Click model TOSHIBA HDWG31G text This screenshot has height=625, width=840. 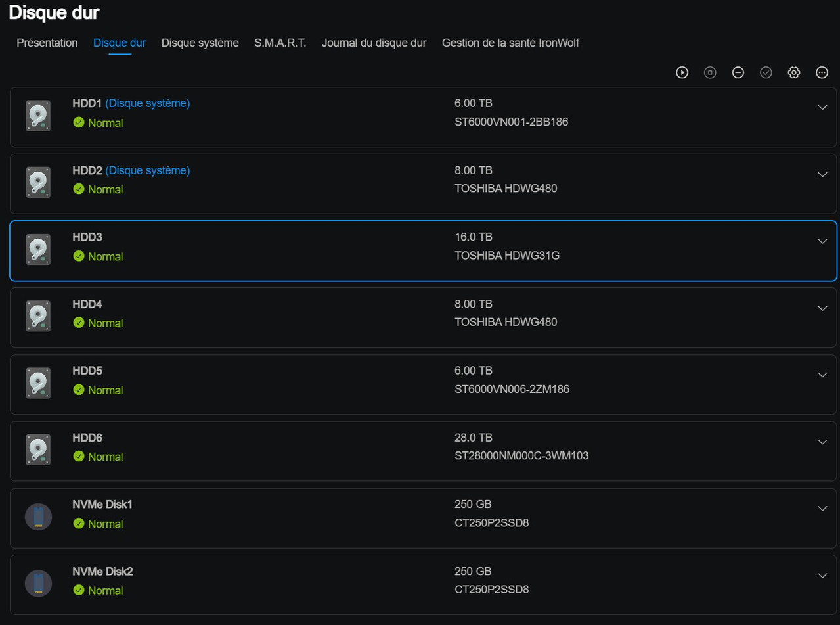tap(507, 256)
